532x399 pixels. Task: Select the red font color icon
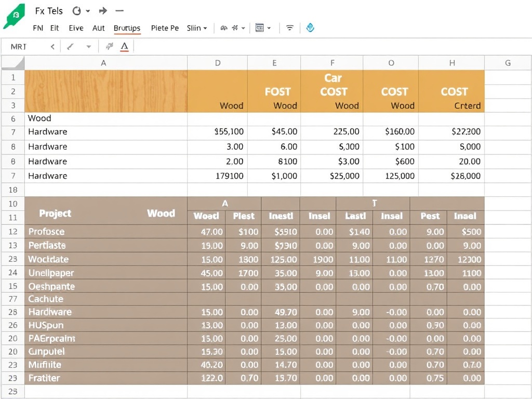pos(124,46)
